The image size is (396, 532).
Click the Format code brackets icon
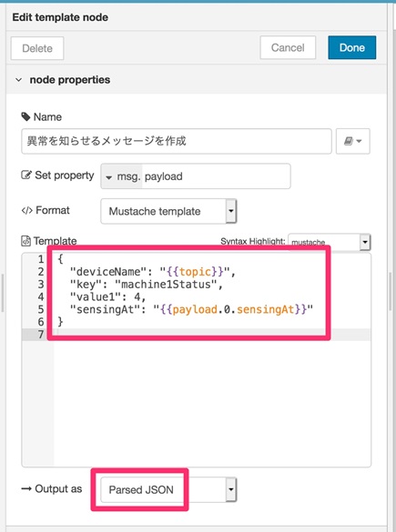tap(26, 210)
